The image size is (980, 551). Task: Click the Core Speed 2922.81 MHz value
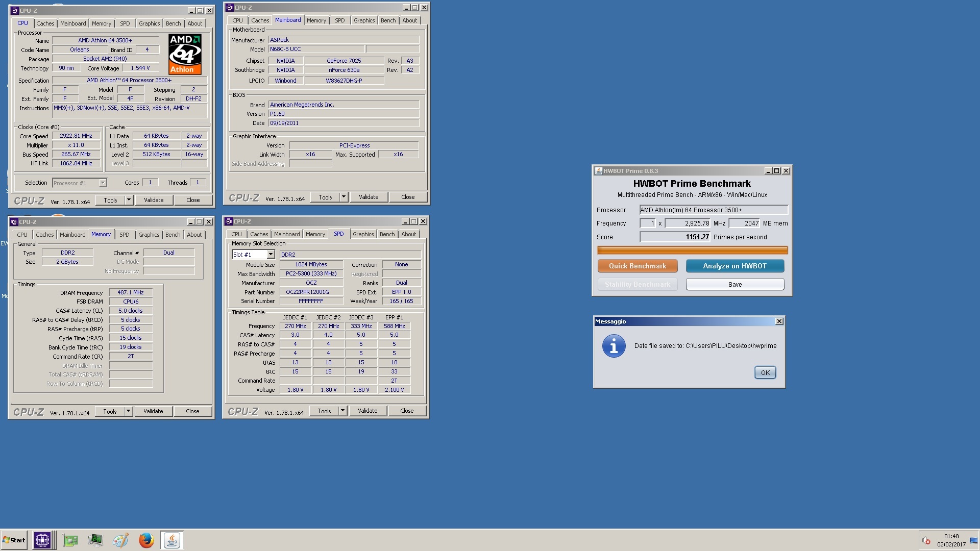(76, 136)
